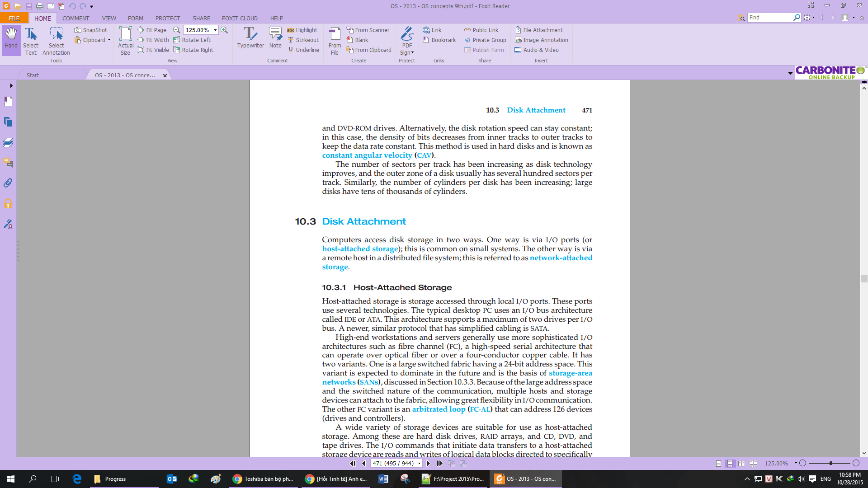Zoom in with the magnifier plus icon
The height and width of the screenshot is (488, 868).
click(224, 30)
